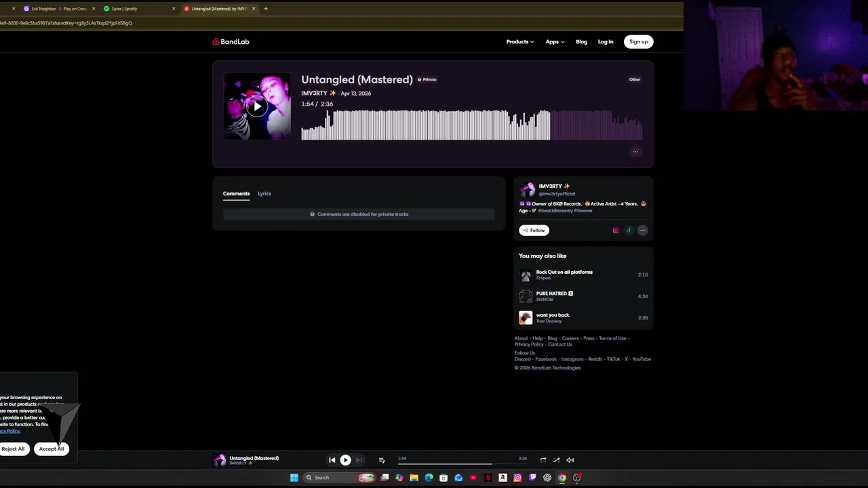Open the Facebook footer link
This screenshot has width=868, height=488.
coord(546,359)
